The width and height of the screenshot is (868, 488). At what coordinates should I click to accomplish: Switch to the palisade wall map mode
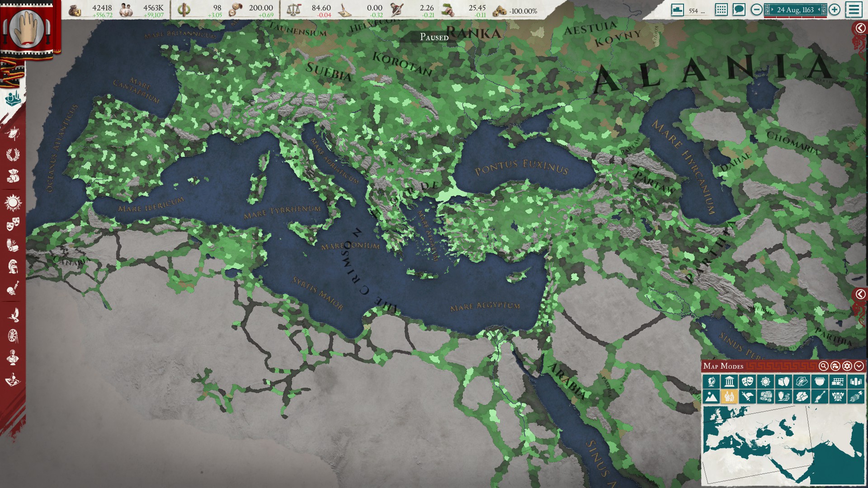point(856,381)
